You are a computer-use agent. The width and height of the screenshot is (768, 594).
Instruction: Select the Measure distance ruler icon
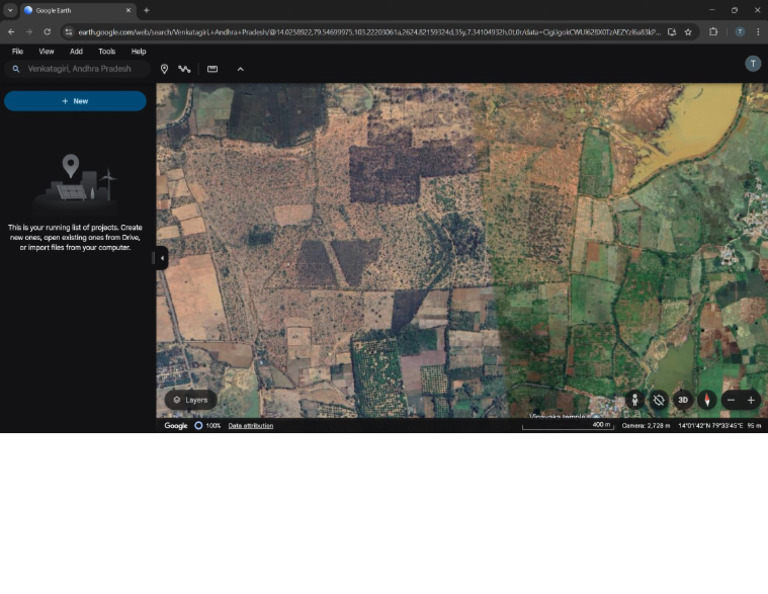pos(212,69)
